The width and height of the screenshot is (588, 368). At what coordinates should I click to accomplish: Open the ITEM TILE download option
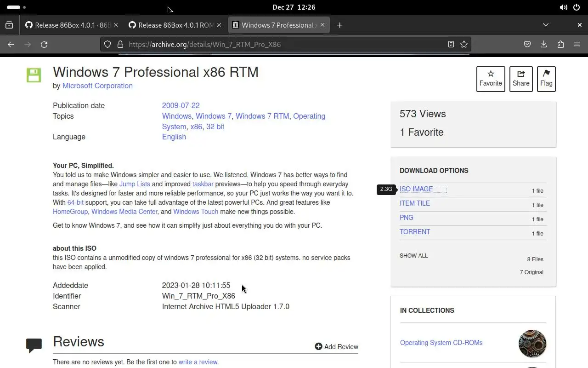(x=415, y=203)
